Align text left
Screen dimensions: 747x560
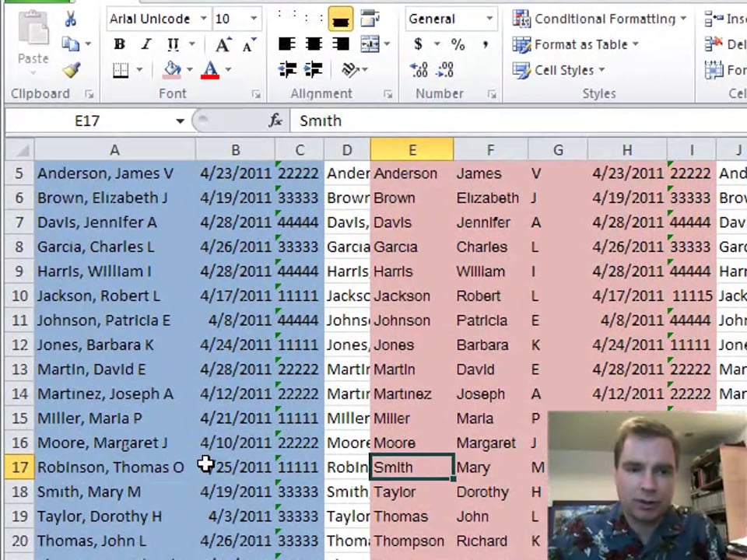(287, 44)
